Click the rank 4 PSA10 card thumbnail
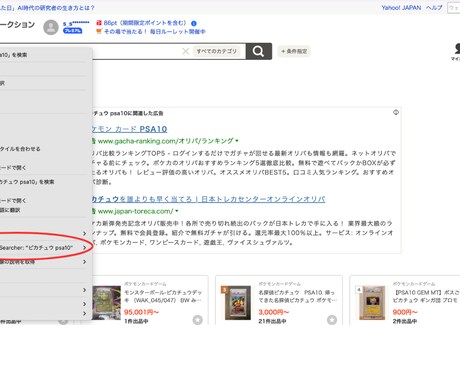Image resolution: width=460 pixels, height=380 pixels. [x=372, y=303]
